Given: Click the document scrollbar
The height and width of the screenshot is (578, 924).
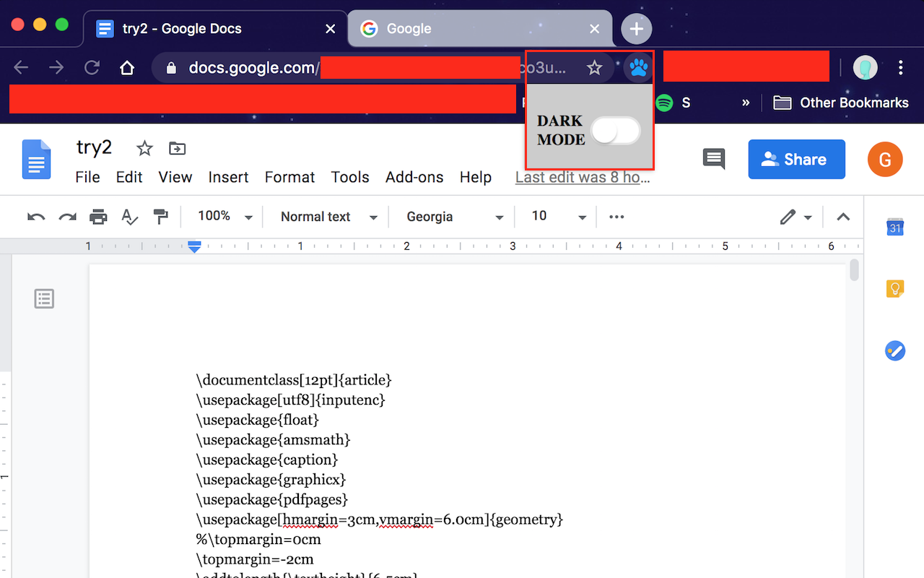Looking at the screenshot, I should [853, 269].
